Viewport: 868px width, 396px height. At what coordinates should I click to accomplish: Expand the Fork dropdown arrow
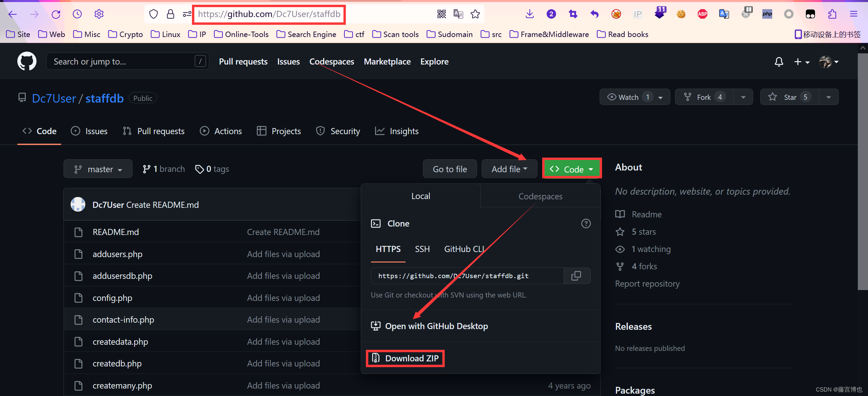[x=743, y=97]
